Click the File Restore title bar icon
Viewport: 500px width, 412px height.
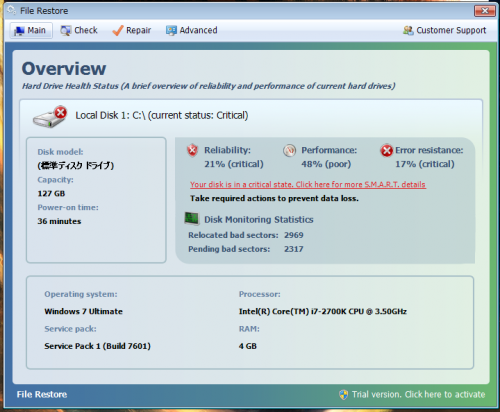pos(12,10)
